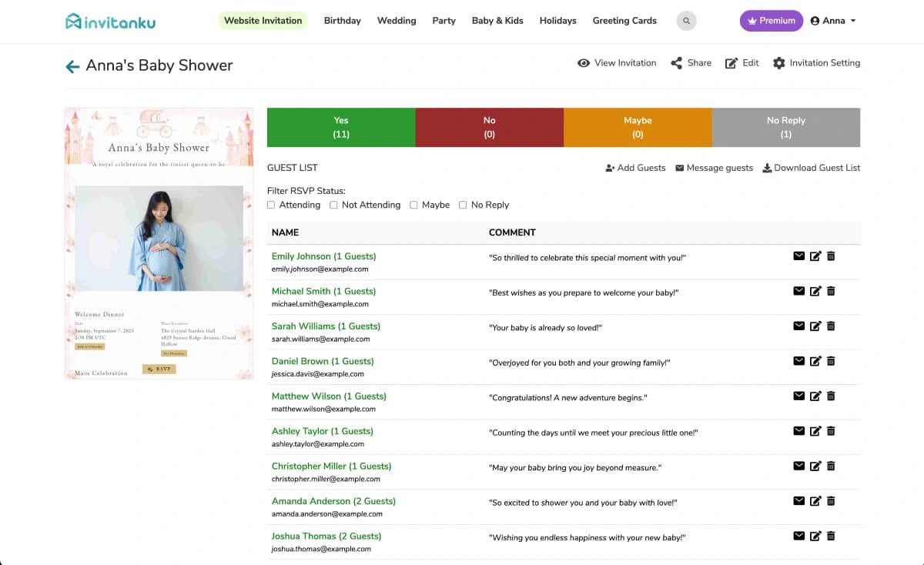
Task: Check the Attending filter checkbox
Action: (x=271, y=205)
